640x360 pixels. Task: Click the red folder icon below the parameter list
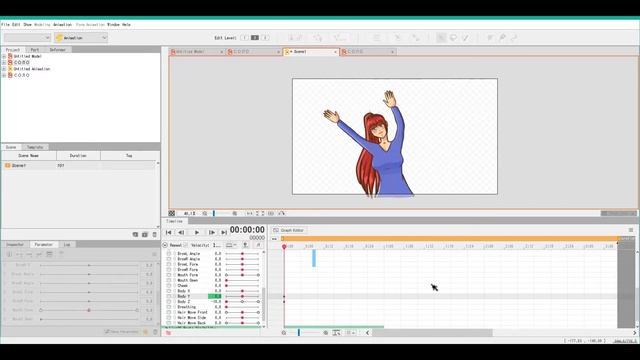pos(168,333)
